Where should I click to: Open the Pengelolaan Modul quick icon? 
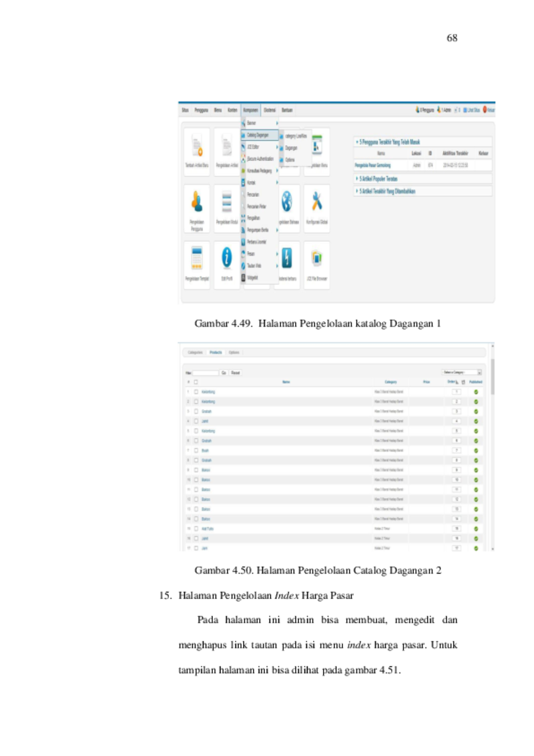pos(226,208)
